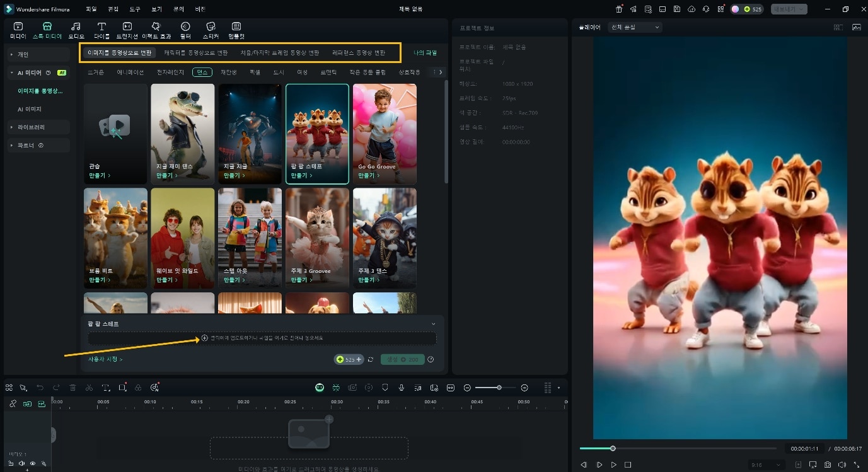Toggle the track lock icon on video track

click(11, 463)
